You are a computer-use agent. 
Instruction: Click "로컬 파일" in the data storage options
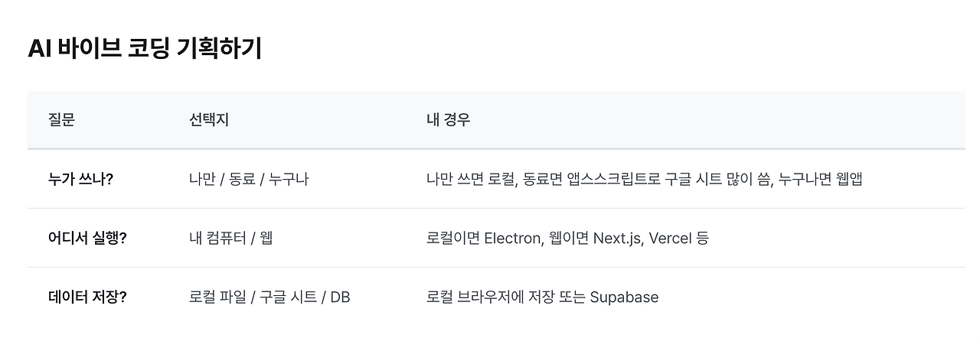point(216,297)
